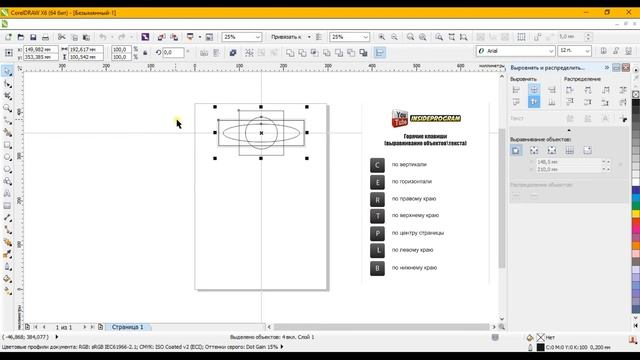Click the Weld shapes icon
640x360 pixels.
point(290,53)
